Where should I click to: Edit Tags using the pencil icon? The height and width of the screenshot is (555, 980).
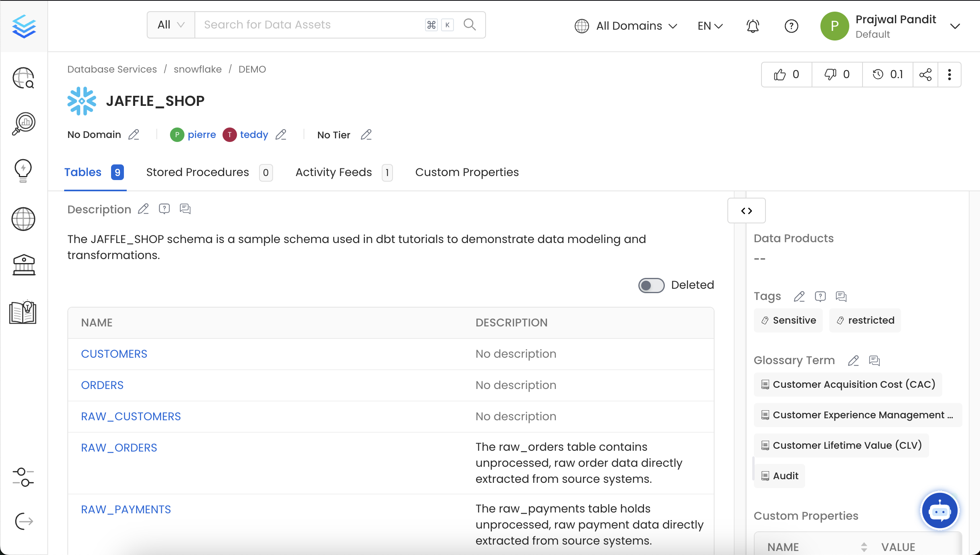(799, 296)
